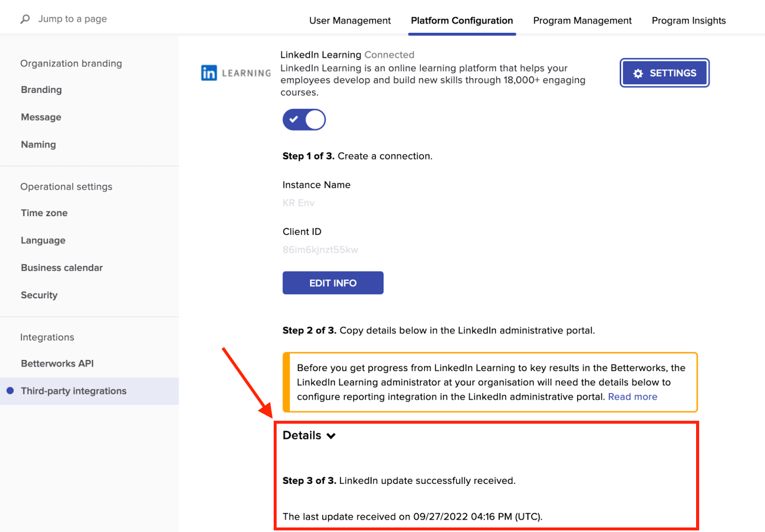Click the EDIT INFO button
This screenshot has width=765, height=532.
pos(333,283)
